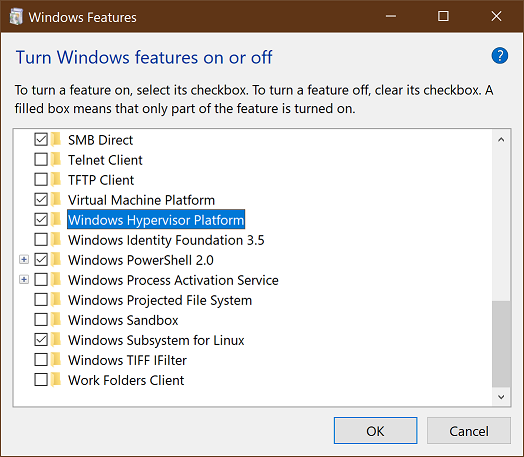This screenshot has width=524, height=457.
Task: Select the 'Windows PowerShell 2.0' label
Action: [141, 260]
